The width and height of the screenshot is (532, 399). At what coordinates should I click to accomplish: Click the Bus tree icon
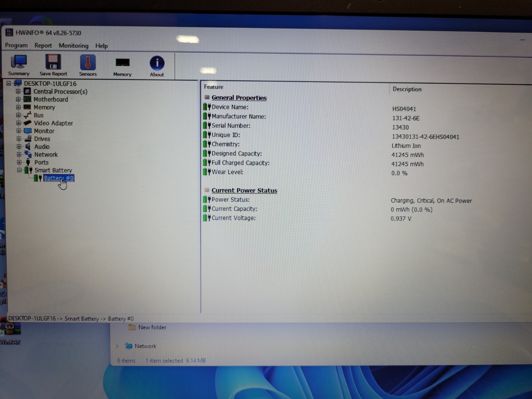pyautogui.click(x=28, y=115)
